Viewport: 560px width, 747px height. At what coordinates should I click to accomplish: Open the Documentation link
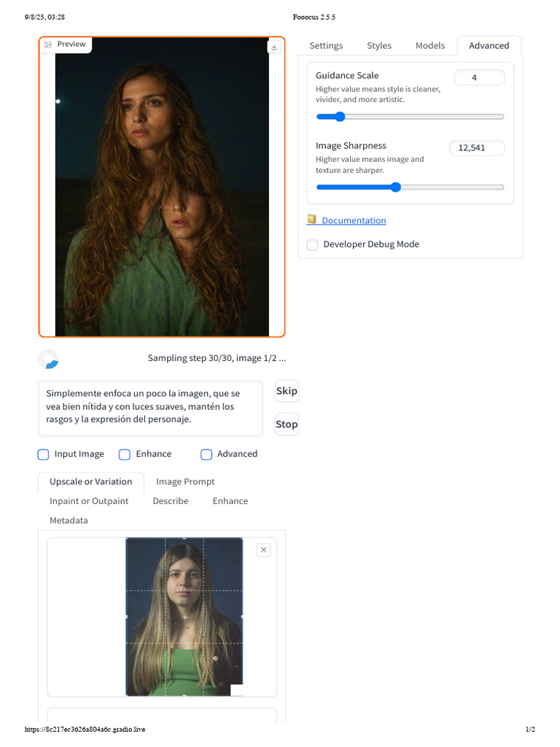[x=354, y=220]
